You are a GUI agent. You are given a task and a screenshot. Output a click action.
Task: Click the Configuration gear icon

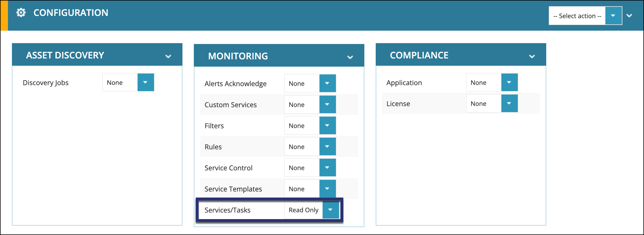click(21, 12)
